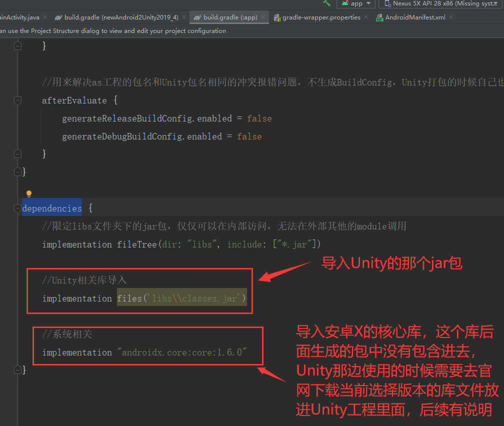Click the device icon beside the Nexus 5X selector
The height and width of the screenshot is (426, 504).
click(387, 4)
